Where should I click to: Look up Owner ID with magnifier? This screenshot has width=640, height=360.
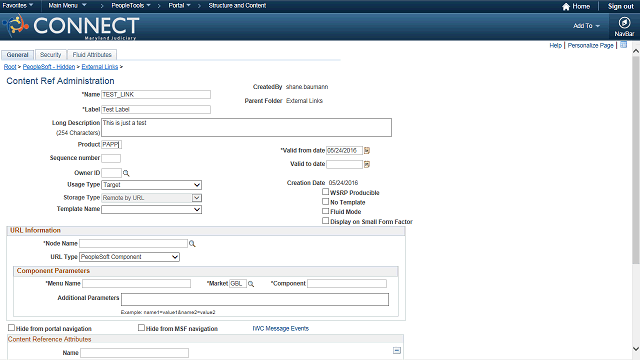pos(126,173)
